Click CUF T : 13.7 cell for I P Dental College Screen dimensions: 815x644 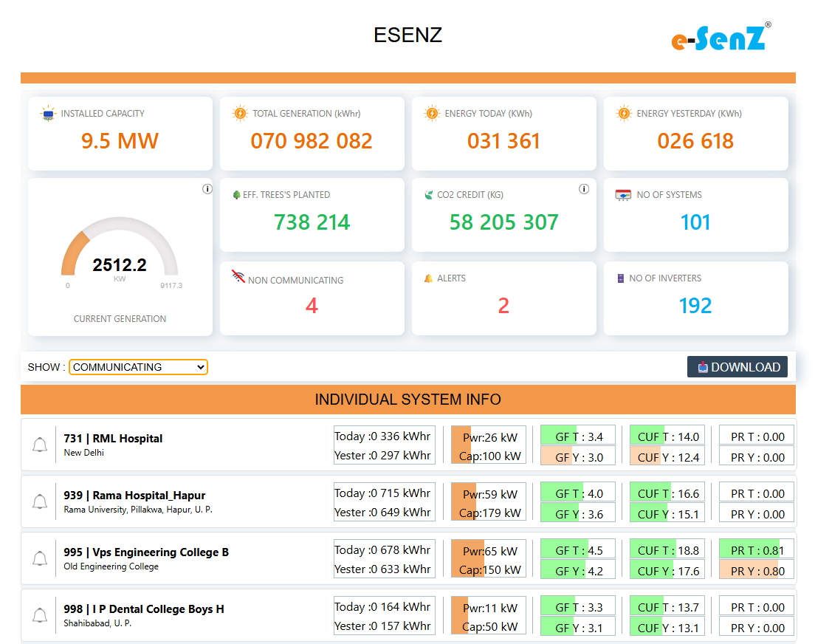point(667,606)
